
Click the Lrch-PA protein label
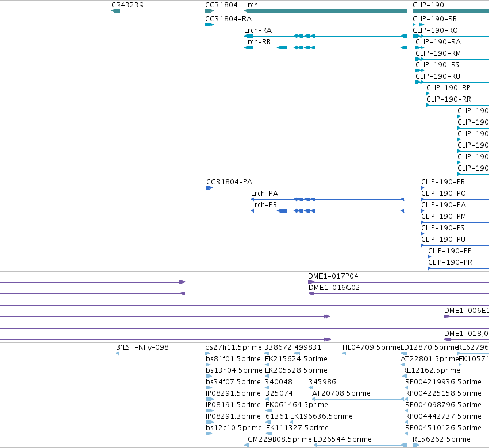[264, 194]
